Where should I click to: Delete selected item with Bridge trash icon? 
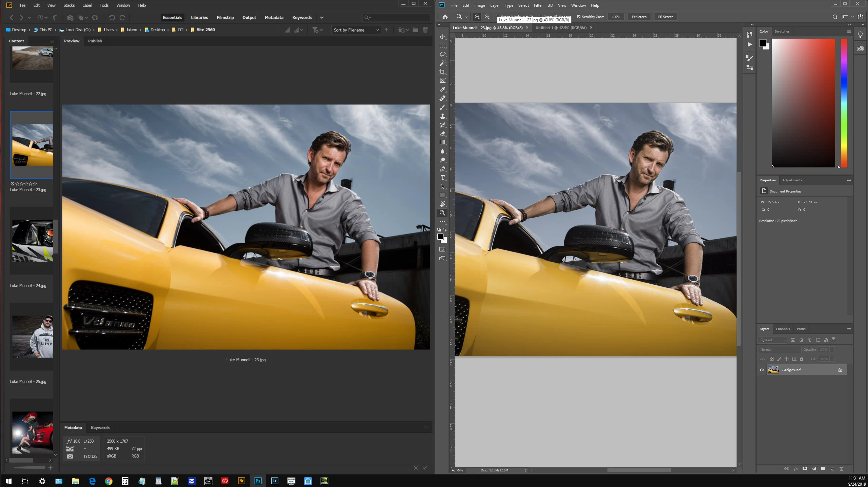[425, 30]
